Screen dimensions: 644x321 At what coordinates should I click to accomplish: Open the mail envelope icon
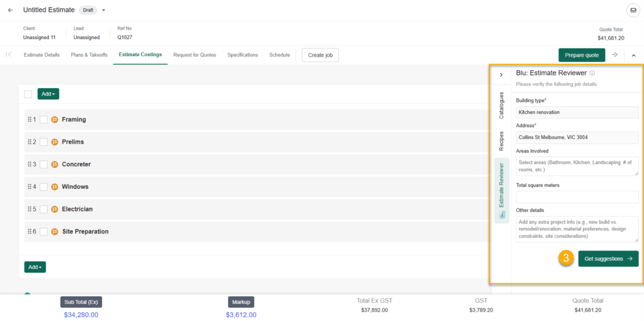click(x=632, y=10)
